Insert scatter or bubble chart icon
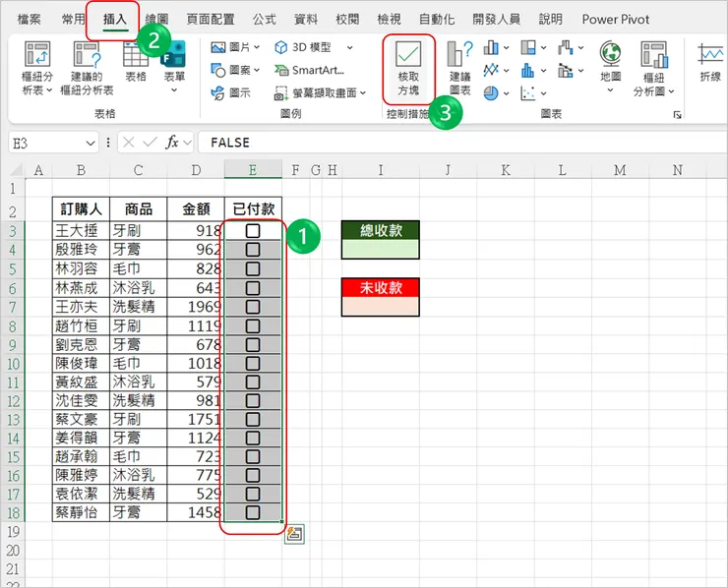Screen dimensions: 728x588 coord(528,93)
